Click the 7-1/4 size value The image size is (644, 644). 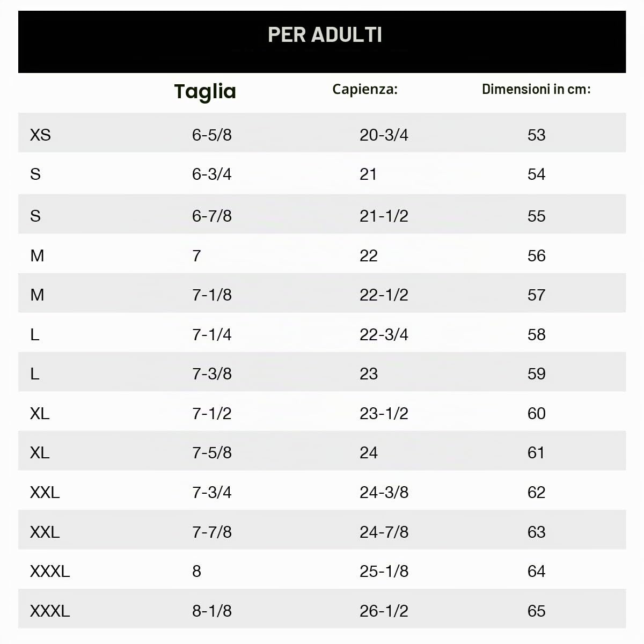coord(212,334)
